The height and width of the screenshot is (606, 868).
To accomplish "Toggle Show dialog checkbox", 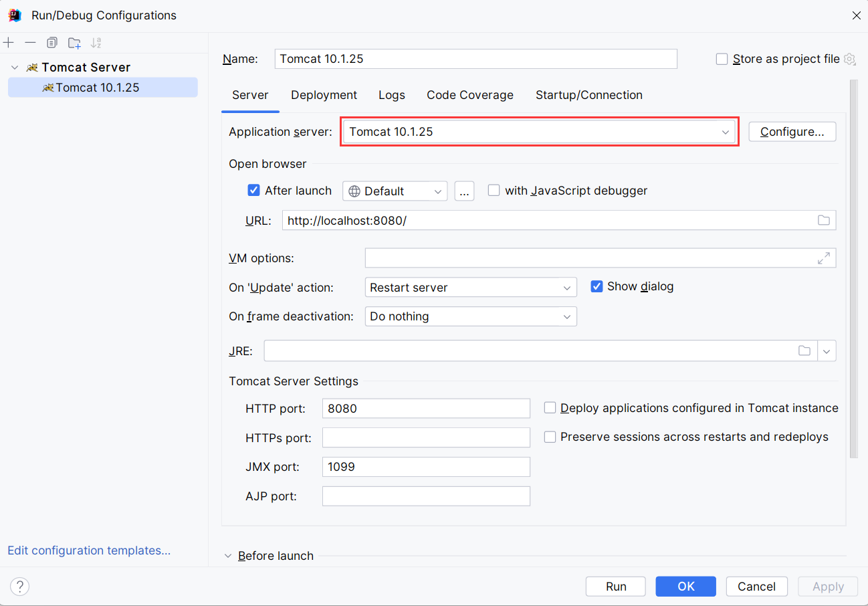I will pos(596,286).
